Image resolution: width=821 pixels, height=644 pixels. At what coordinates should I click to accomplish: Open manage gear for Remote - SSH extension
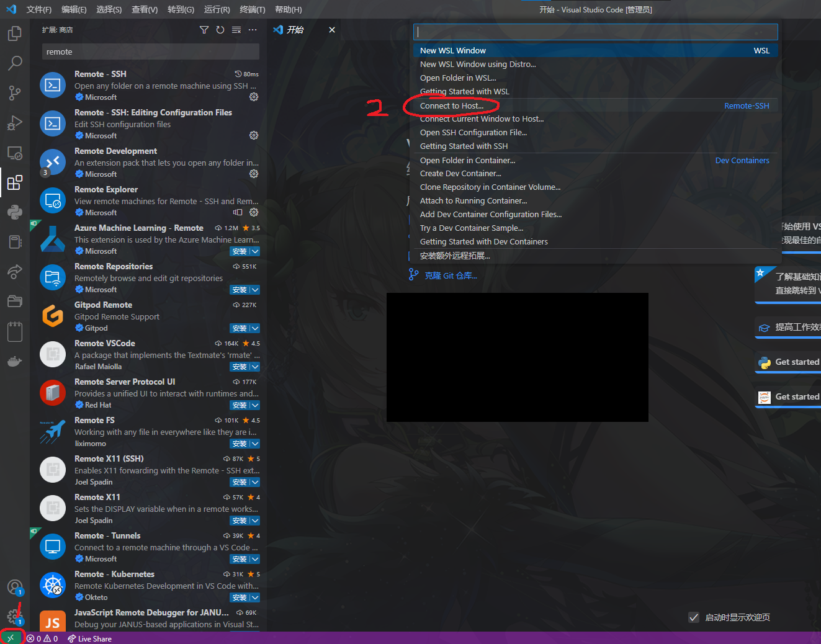[x=254, y=97]
